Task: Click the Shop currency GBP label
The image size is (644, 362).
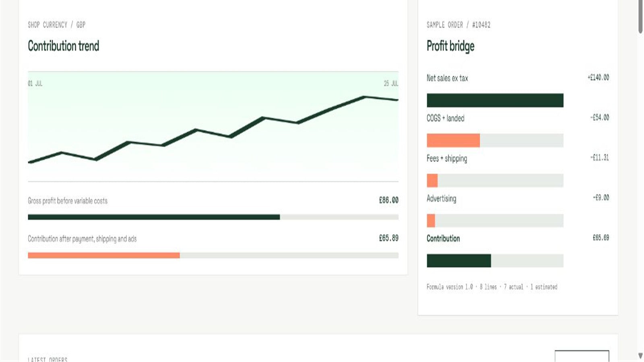Action: [56, 25]
